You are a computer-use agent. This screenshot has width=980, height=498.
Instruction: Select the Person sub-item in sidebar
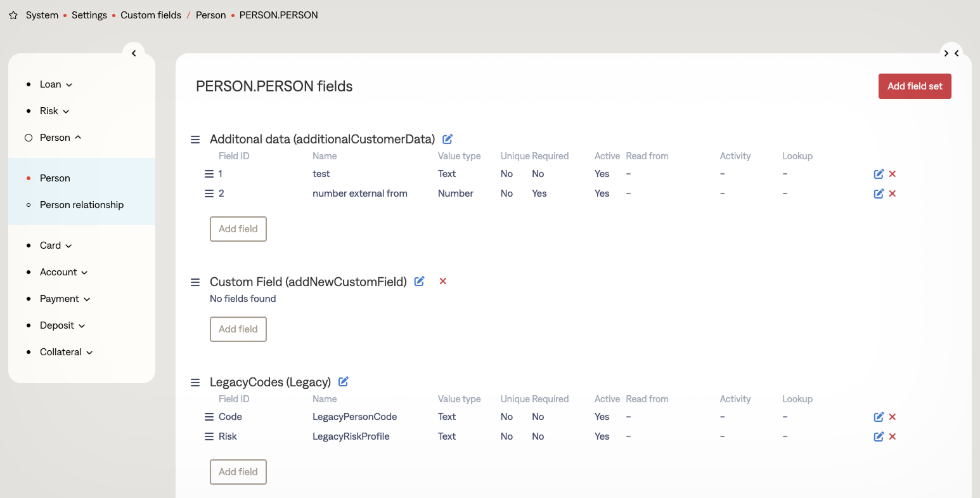point(55,178)
